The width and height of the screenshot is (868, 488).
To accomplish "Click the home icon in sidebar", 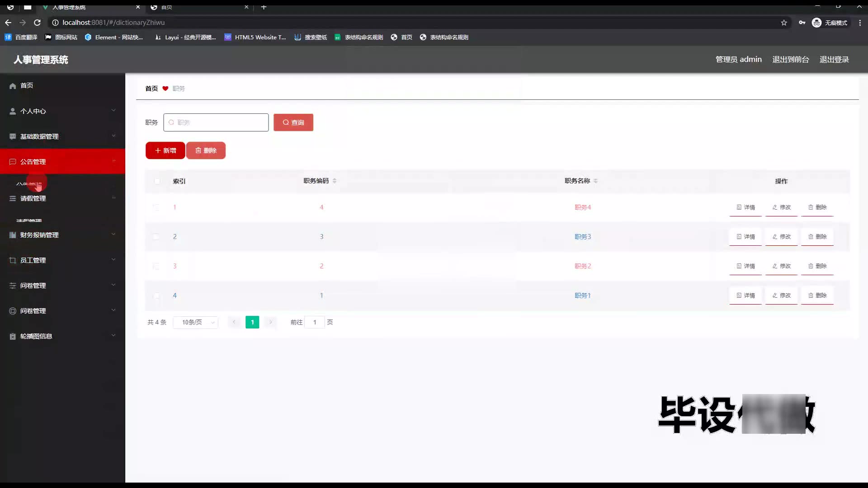I will pyautogui.click(x=13, y=86).
